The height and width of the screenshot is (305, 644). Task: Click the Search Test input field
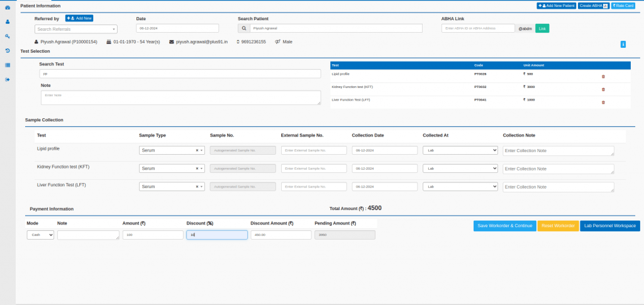pyautogui.click(x=180, y=74)
